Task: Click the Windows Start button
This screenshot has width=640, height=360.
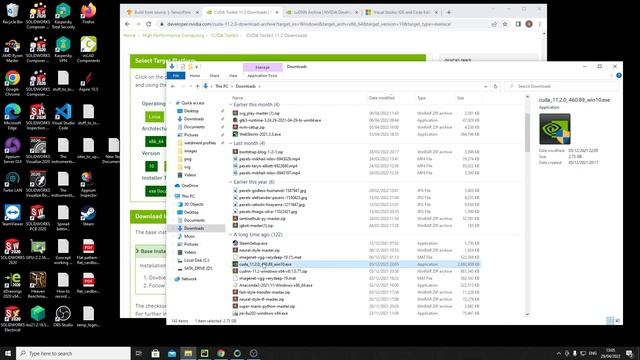Action: click(8, 353)
